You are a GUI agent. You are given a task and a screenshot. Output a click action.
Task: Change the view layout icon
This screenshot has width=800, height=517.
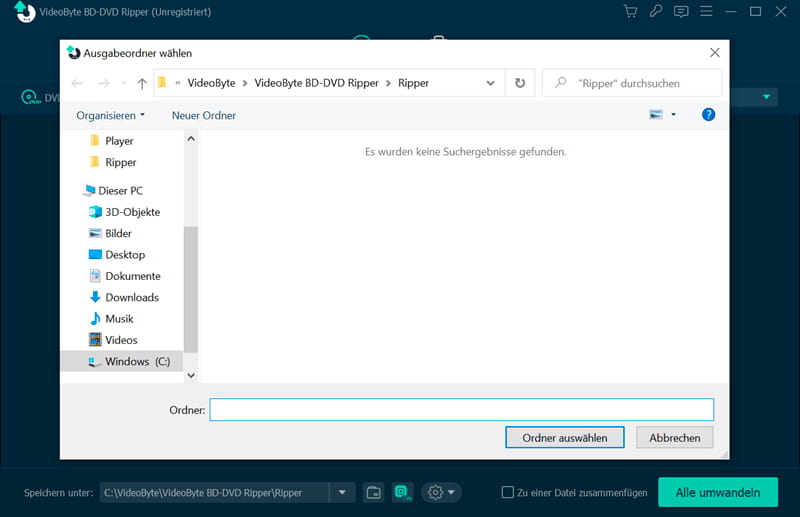[656, 115]
